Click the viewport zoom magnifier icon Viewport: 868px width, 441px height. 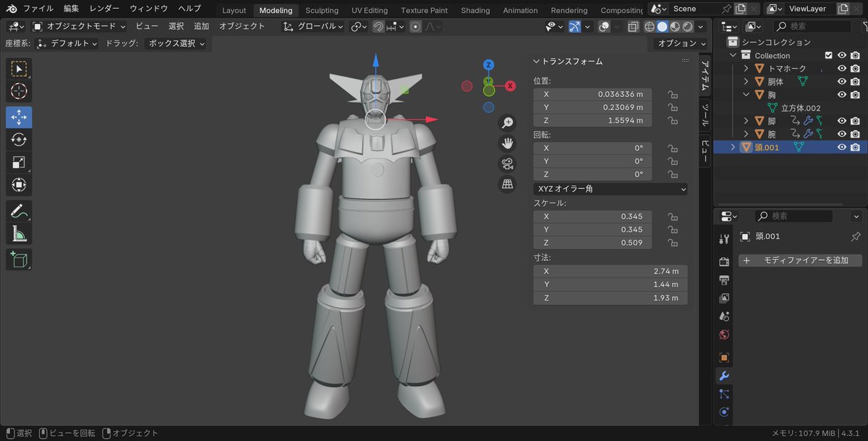[x=508, y=123]
